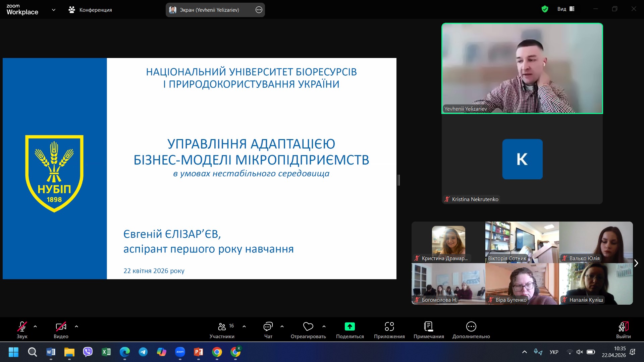Expand video options arrow next to Видео
The image size is (644, 362).
point(76,326)
